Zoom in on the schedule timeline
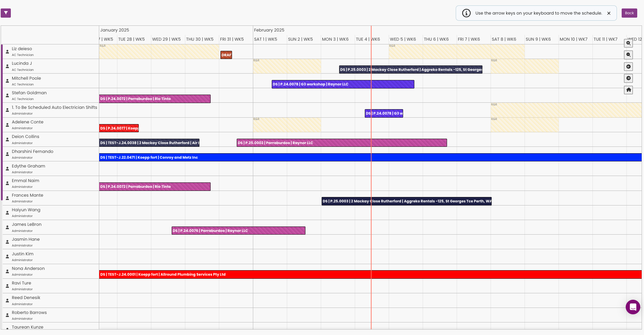Viewport: 644px width, 335px height. [x=628, y=43]
